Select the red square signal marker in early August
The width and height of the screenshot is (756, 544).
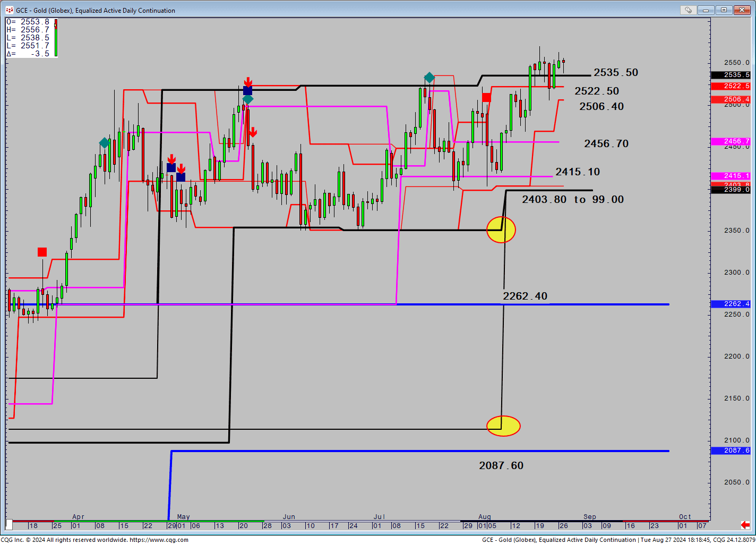pyautogui.click(x=486, y=97)
